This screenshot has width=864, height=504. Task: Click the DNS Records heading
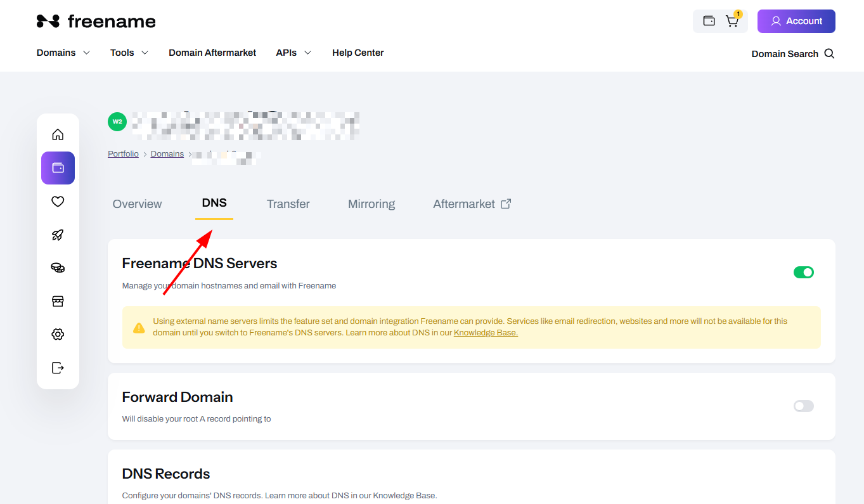(166, 474)
